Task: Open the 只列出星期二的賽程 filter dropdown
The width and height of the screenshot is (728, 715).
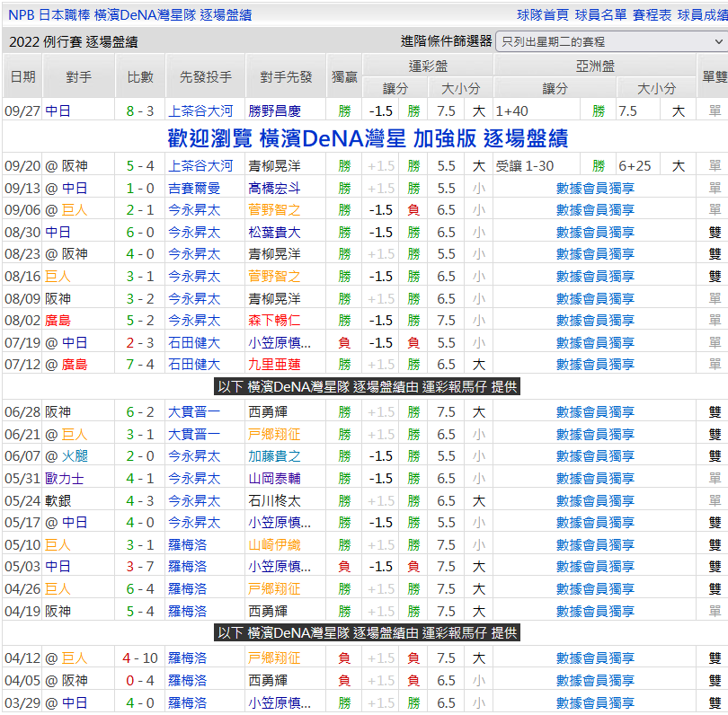Action: coord(612,41)
